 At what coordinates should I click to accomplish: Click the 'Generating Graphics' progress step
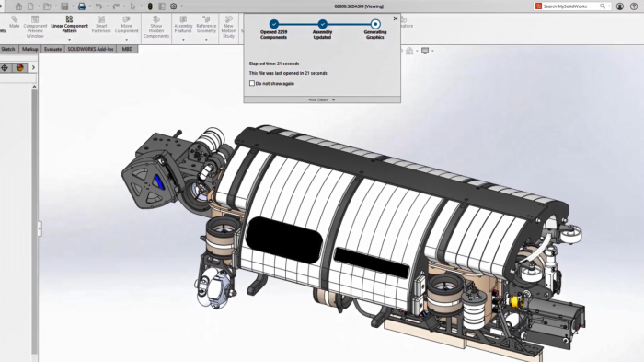pyautogui.click(x=375, y=29)
